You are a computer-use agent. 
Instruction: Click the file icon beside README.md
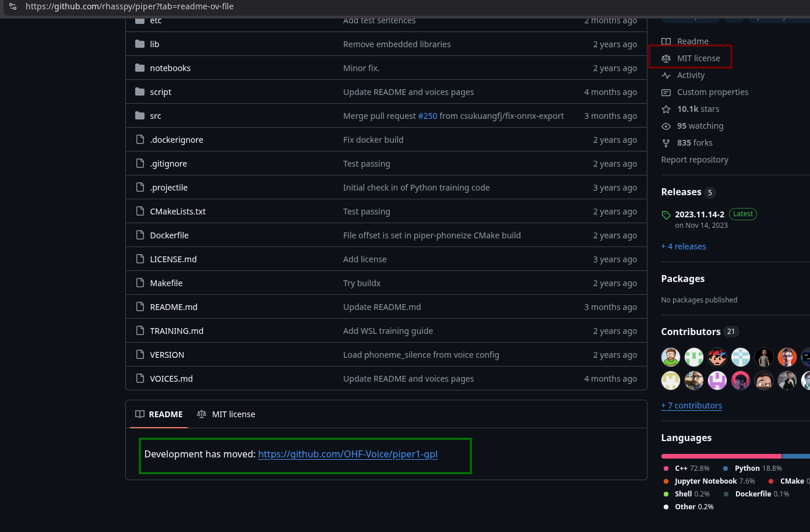[140, 307]
